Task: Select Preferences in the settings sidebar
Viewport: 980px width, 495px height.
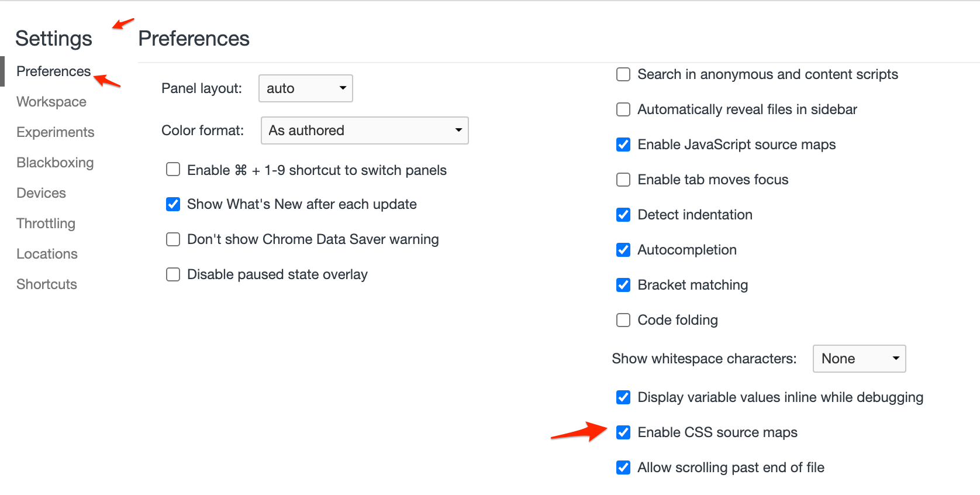Action: click(53, 71)
